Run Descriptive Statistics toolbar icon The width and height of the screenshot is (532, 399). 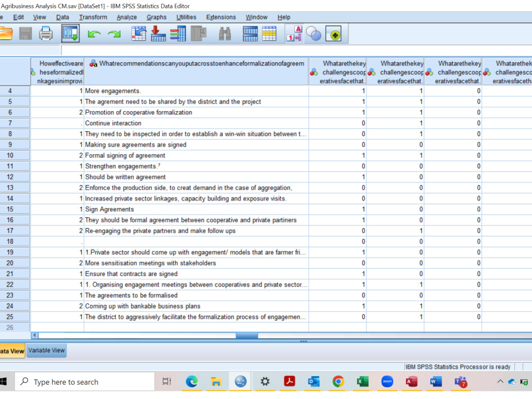[x=199, y=34]
